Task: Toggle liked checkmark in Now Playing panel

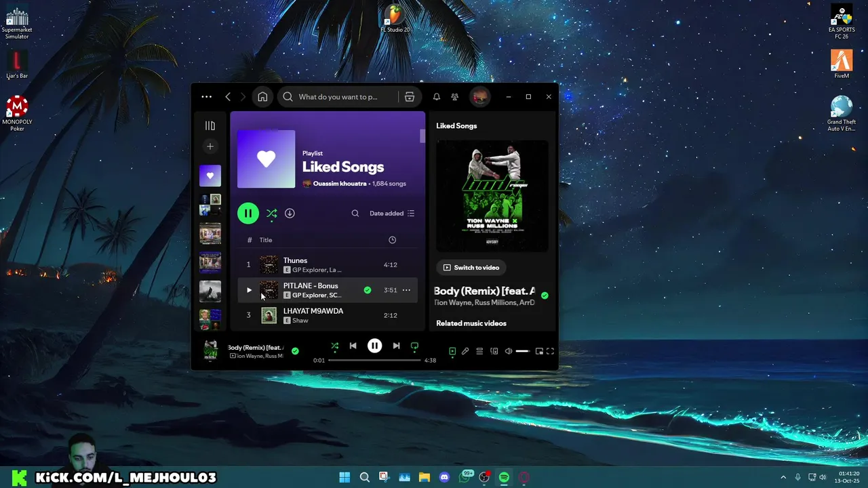Action: click(545, 296)
